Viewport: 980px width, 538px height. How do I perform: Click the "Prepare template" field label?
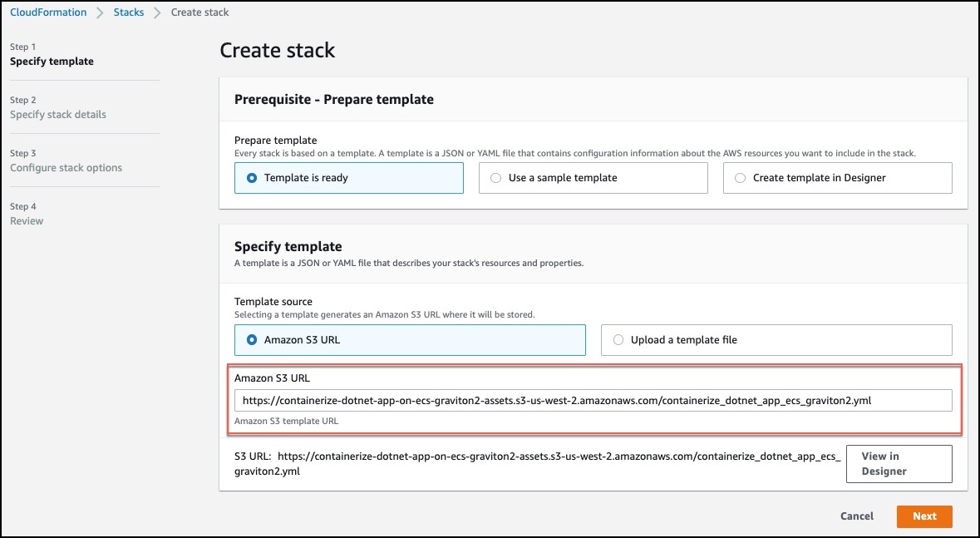(x=276, y=141)
